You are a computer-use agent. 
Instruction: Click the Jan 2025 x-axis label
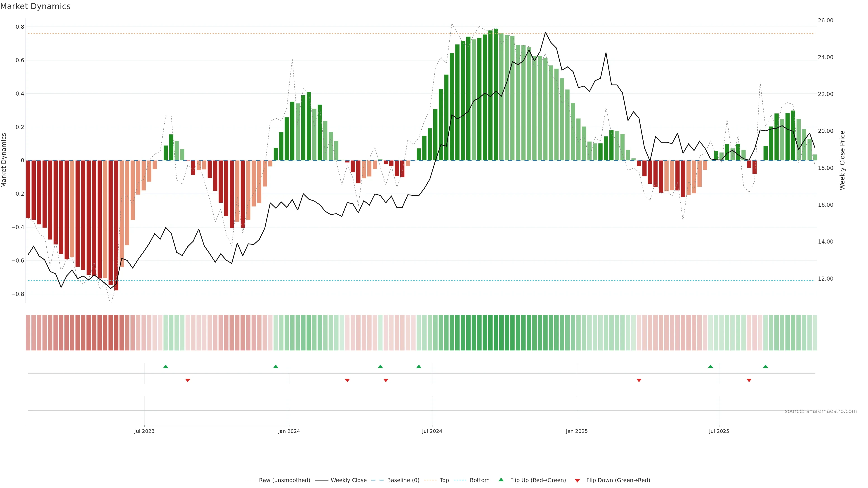click(x=577, y=431)
